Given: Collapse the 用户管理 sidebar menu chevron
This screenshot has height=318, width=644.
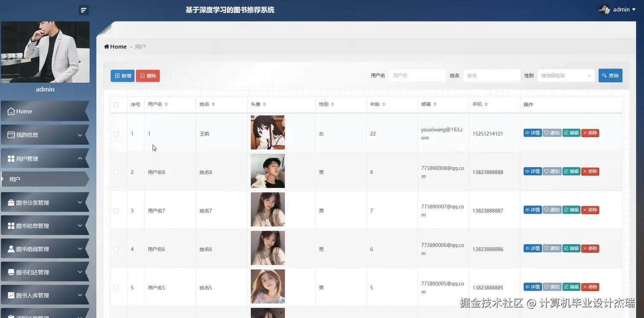Looking at the screenshot, I should [80, 159].
